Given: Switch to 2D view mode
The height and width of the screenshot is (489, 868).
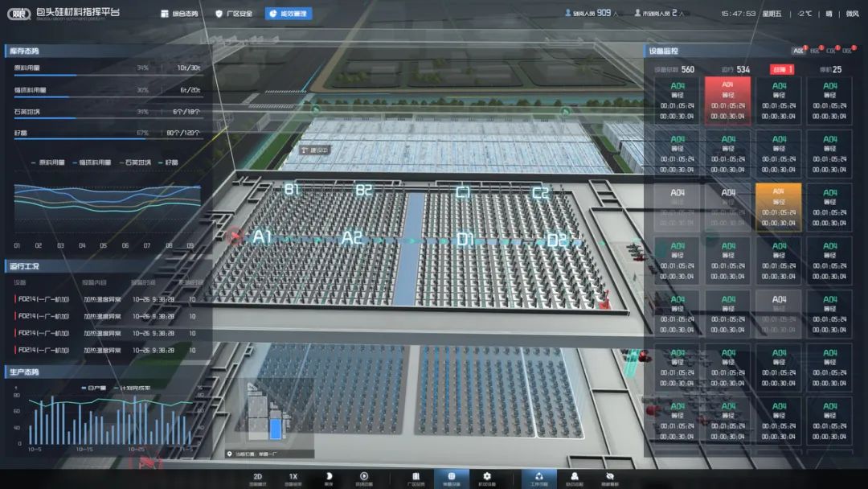Looking at the screenshot, I should click(x=258, y=477).
